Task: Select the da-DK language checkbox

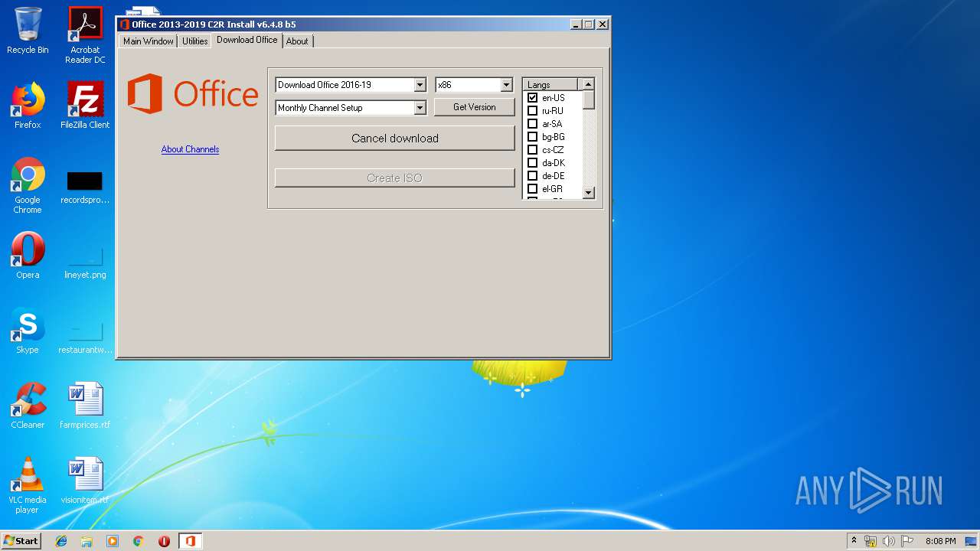Action: 533,163
